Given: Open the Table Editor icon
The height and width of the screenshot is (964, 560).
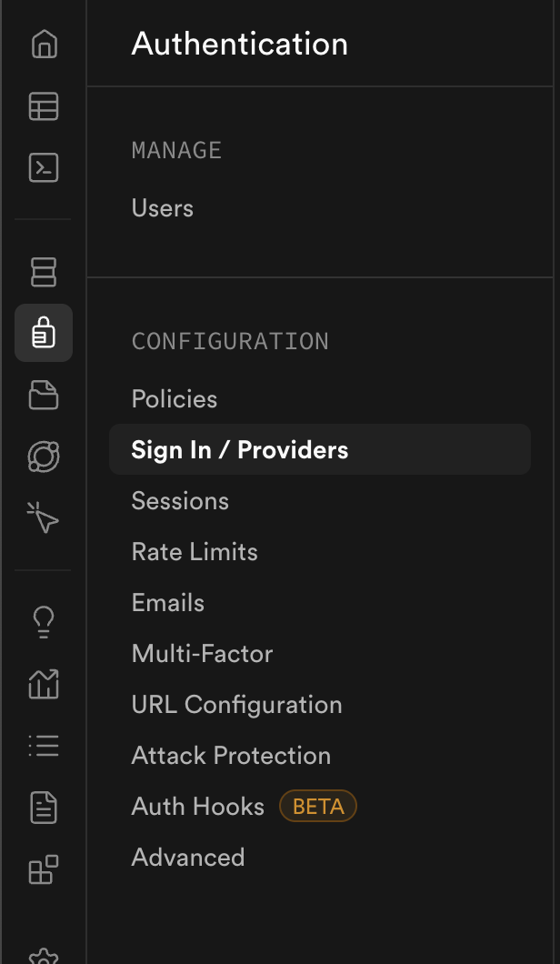Looking at the screenshot, I should pos(44,106).
